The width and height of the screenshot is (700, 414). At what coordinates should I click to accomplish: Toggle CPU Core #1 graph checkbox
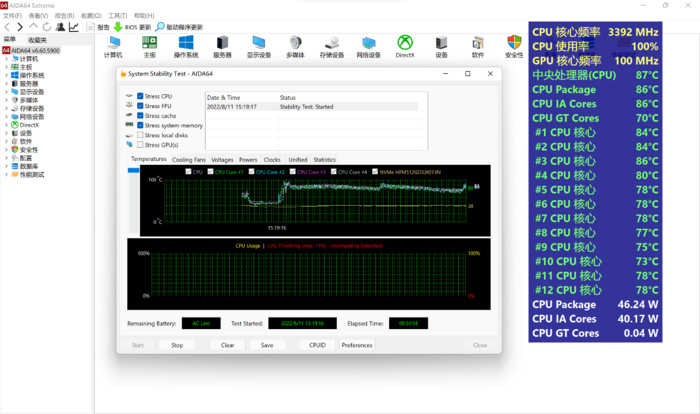[x=210, y=171]
